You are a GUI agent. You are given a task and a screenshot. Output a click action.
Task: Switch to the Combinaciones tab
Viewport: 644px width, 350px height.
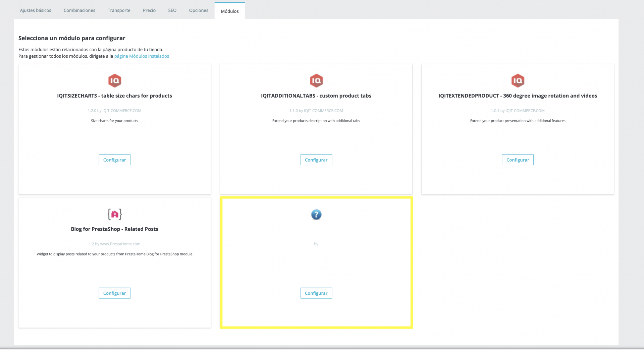(79, 10)
